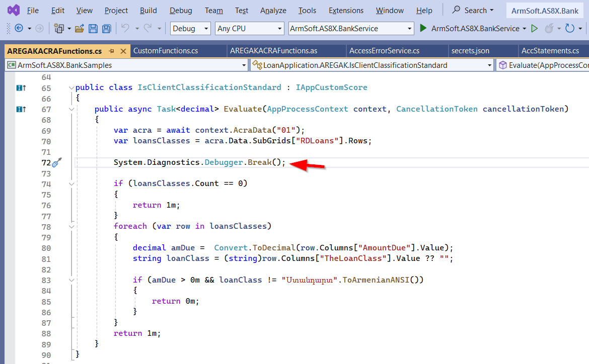The height and width of the screenshot is (364, 589).
Task: Toggle the pin on AREGAKACRAFunctions.cs tab
Action: coord(111,51)
